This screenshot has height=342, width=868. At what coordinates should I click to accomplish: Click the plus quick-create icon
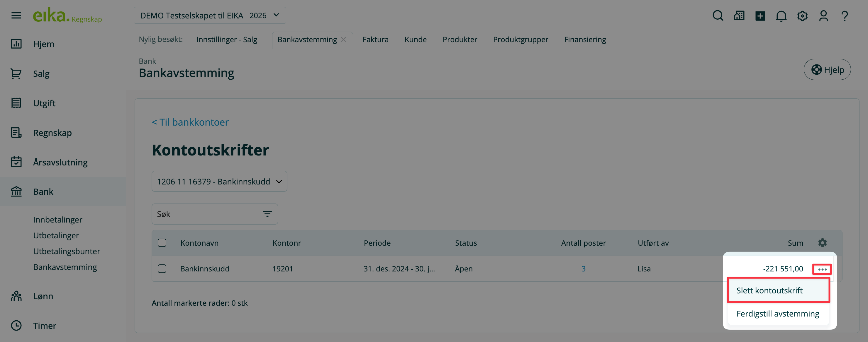click(760, 16)
